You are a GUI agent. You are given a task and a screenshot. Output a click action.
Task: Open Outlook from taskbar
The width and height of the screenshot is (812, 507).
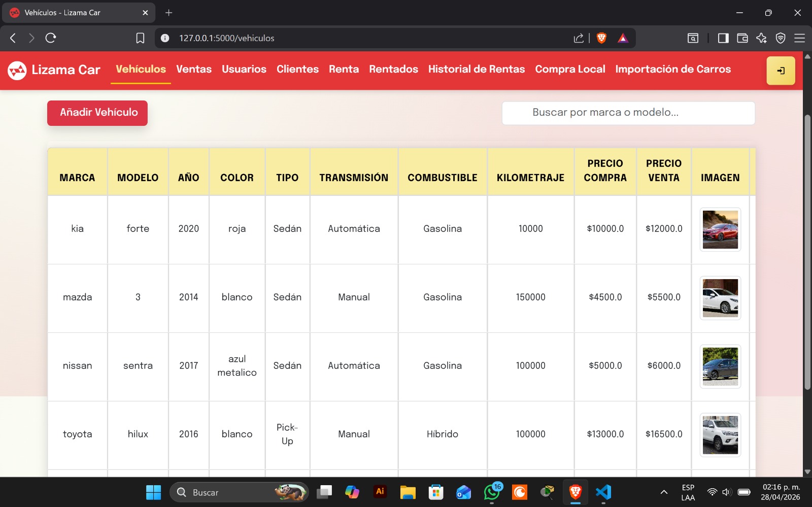pos(463,492)
